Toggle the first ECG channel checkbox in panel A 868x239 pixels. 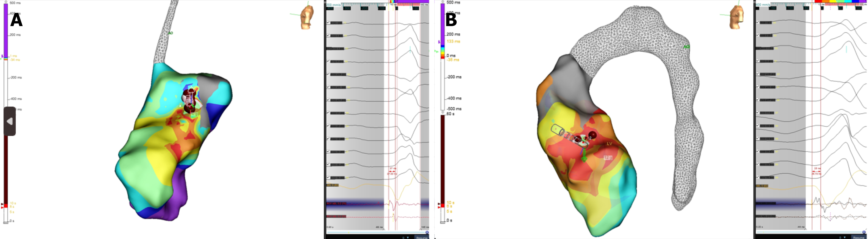328,23
